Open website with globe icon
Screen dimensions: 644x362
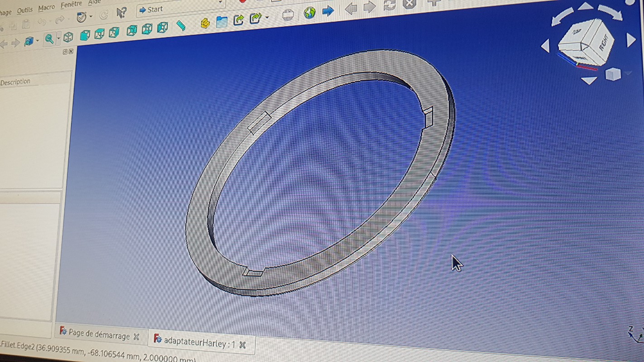pyautogui.click(x=310, y=13)
